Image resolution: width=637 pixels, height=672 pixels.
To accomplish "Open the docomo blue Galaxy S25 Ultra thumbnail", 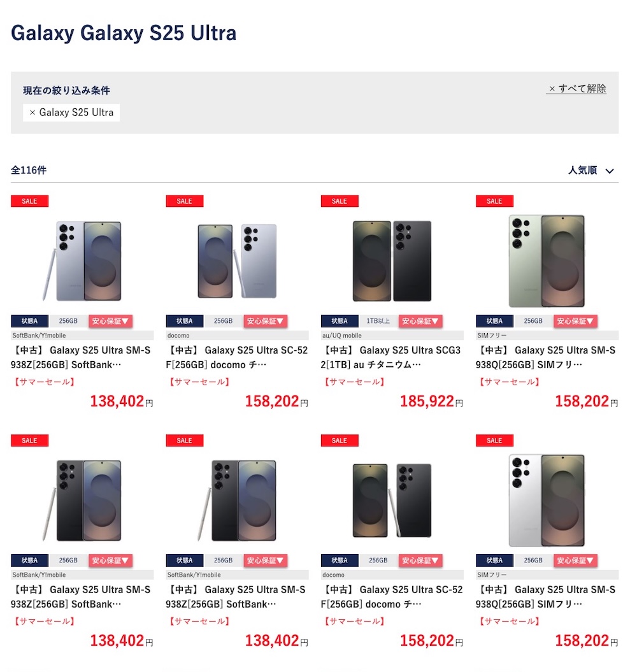I will tap(237, 261).
